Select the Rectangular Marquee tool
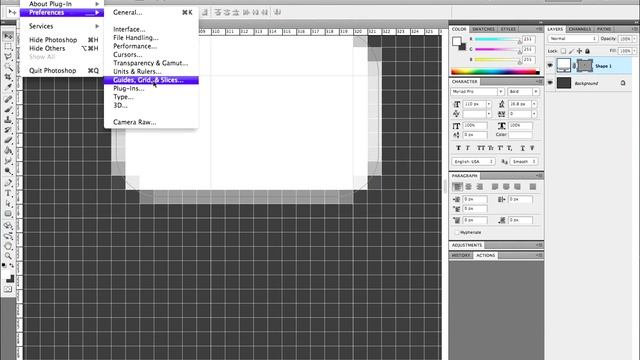Viewport: 640px width, 360px height. coord(8,47)
